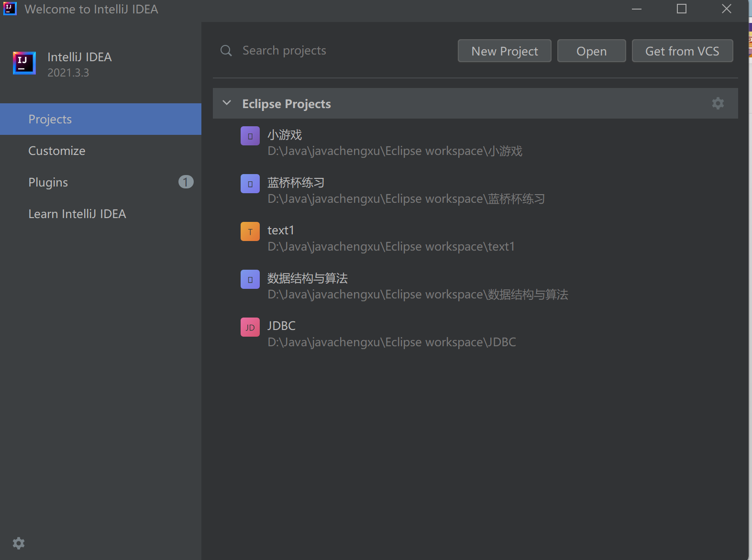Click the New Project button

(505, 51)
